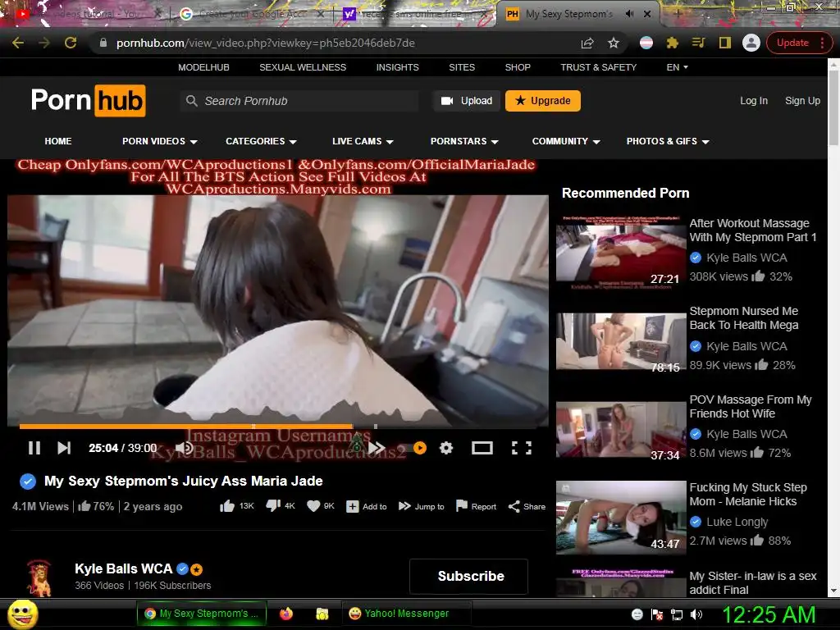Open the player settings gear
The width and height of the screenshot is (840, 630).
[x=446, y=448]
